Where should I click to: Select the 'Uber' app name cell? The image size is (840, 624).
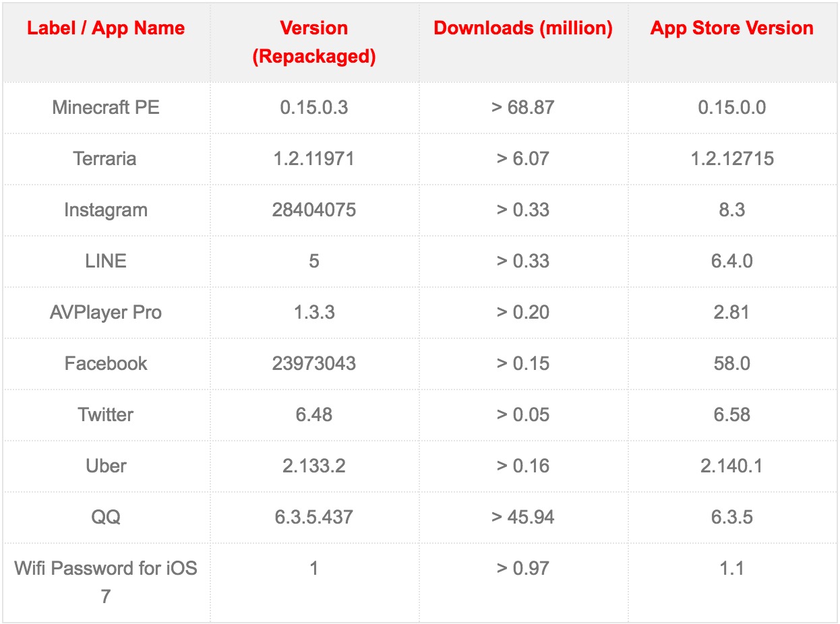pos(106,466)
